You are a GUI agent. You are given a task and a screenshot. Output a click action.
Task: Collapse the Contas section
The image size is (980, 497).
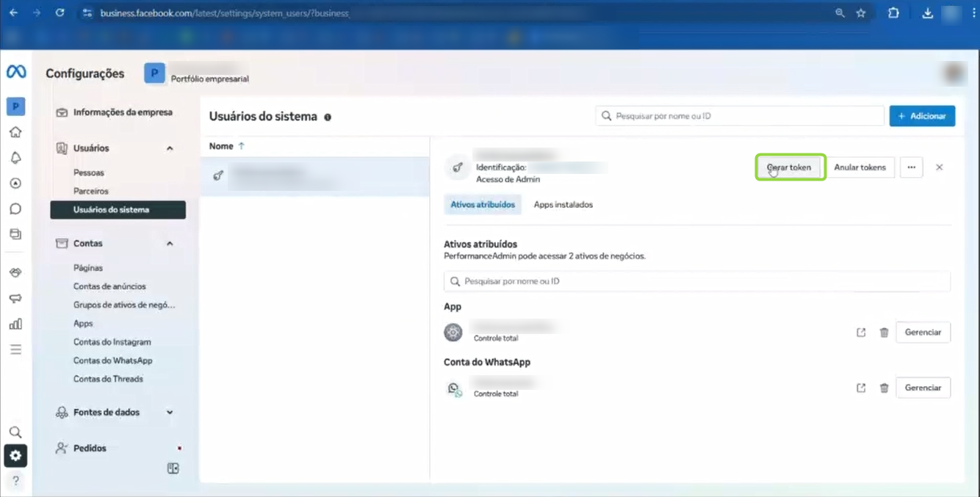[x=170, y=244]
